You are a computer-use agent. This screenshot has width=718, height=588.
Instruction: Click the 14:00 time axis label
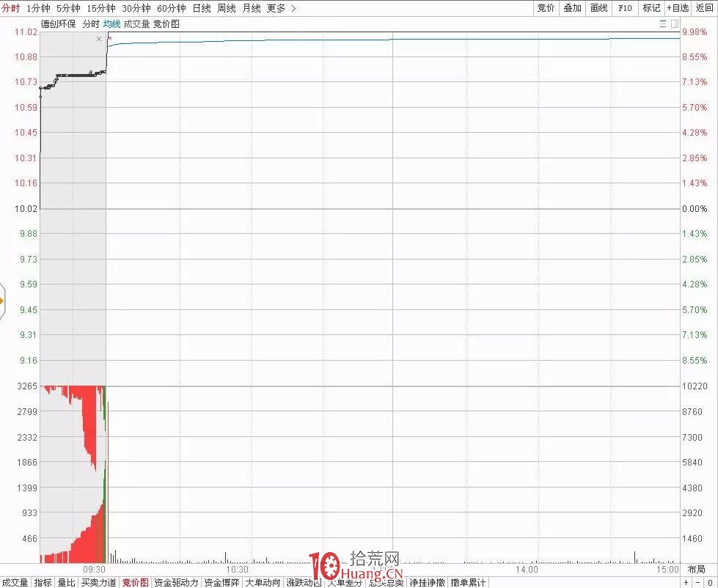pyautogui.click(x=527, y=569)
